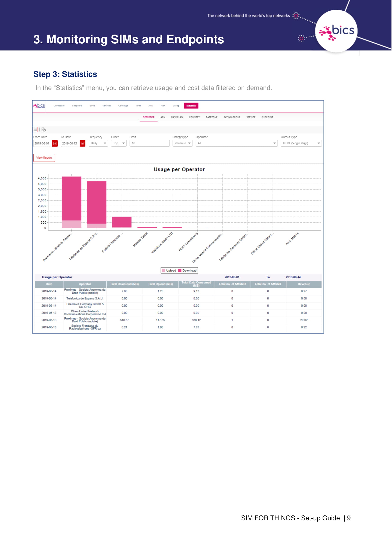Viewport: 392px width, 554px height.
Task: Click the list view icon in toolbar
Action: (35, 130)
